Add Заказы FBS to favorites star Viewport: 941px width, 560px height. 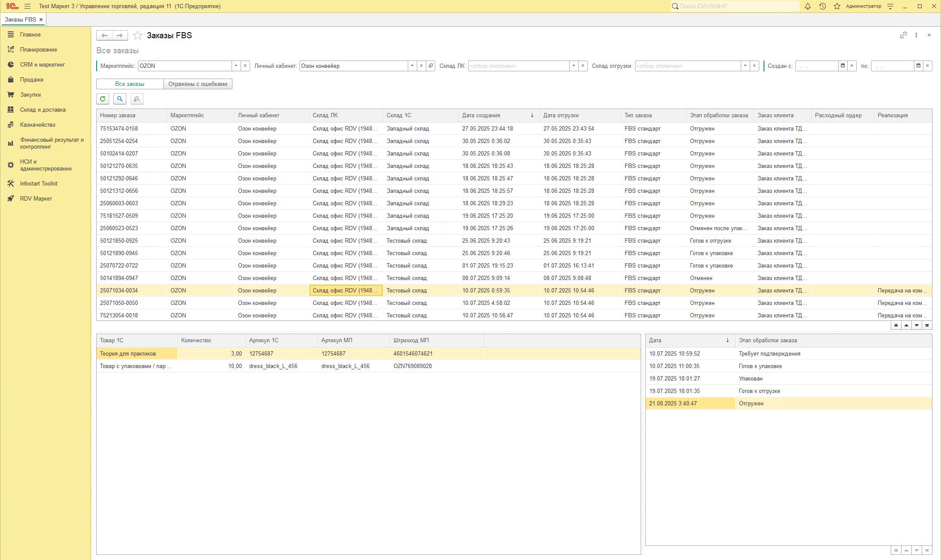[137, 35]
